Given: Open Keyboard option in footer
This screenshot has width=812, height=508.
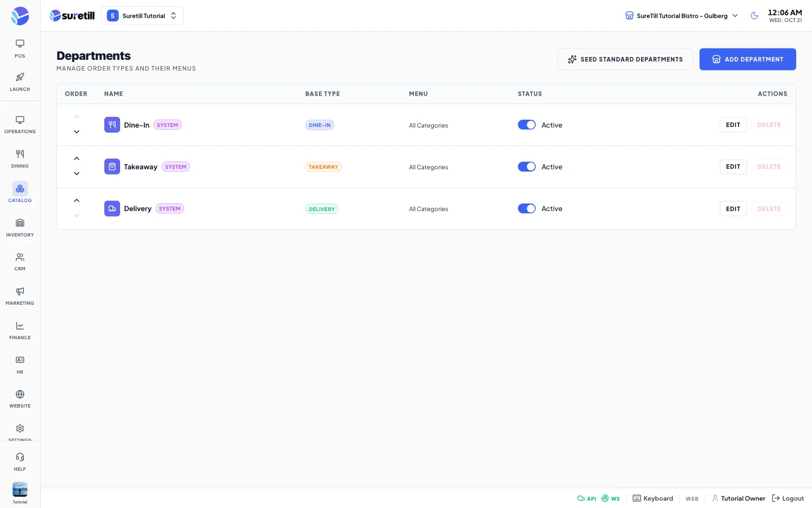Looking at the screenshot, I should (x=653, y=498).
